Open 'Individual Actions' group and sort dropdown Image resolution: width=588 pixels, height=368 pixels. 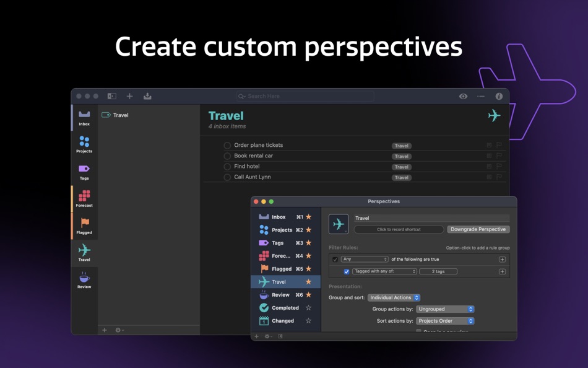point(394,297)
